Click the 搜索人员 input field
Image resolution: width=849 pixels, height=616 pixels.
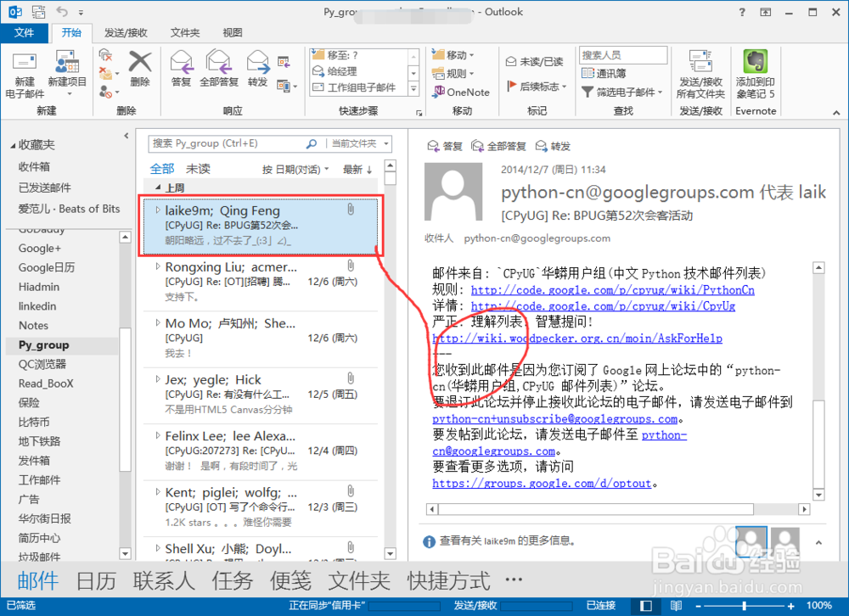coord(623,55)
